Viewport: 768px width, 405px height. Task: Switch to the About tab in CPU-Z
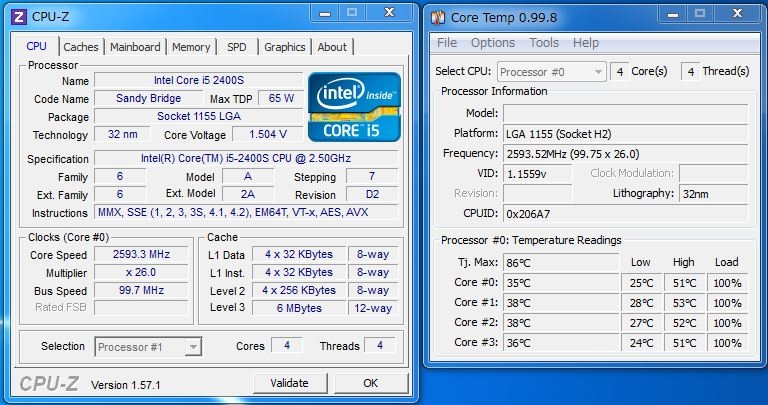point(332,47)
